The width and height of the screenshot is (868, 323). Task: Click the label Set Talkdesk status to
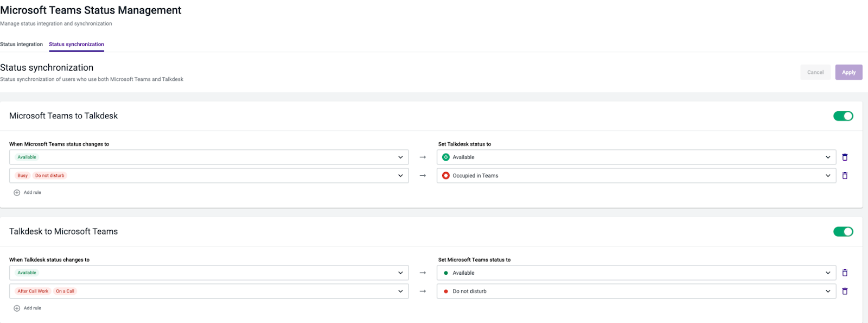[464, 144]
